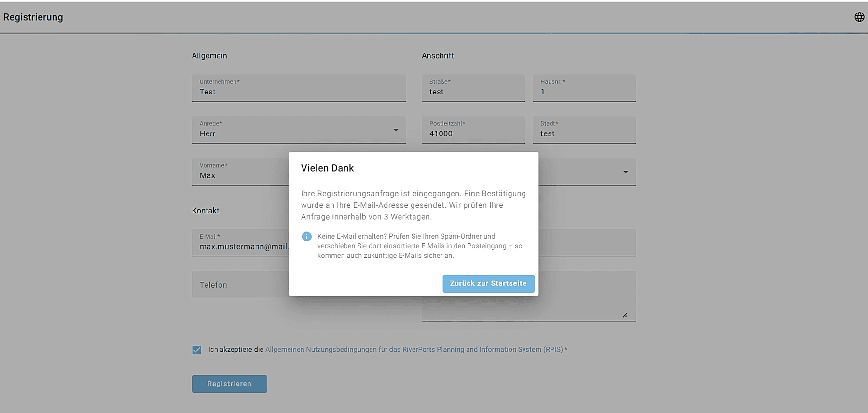Click the Allgemein section heading
Image resolution: width=868 pixels, height=413 pixels.
(x=209, y=56)
